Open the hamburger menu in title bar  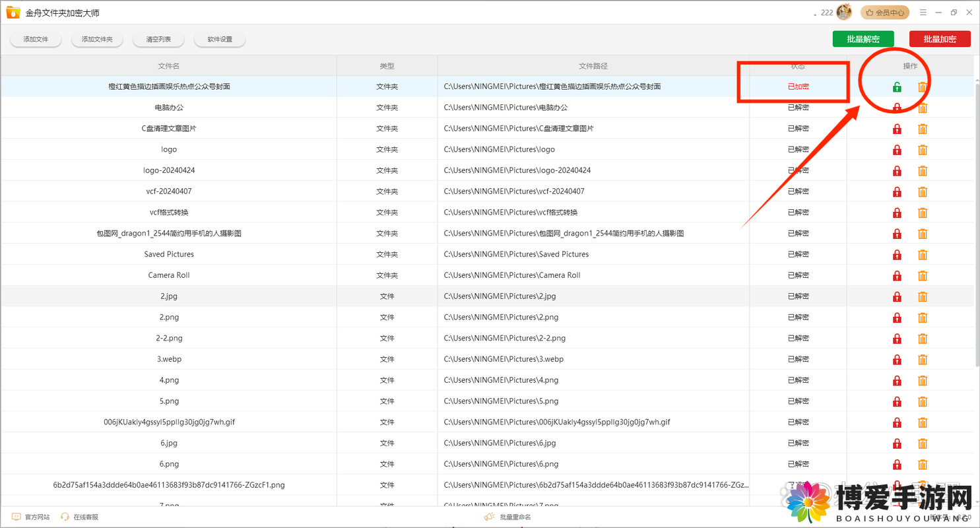[923, 13]
